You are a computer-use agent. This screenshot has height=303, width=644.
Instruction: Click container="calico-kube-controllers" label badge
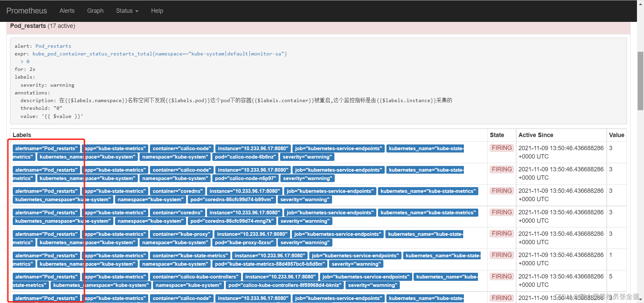[195, 277]
